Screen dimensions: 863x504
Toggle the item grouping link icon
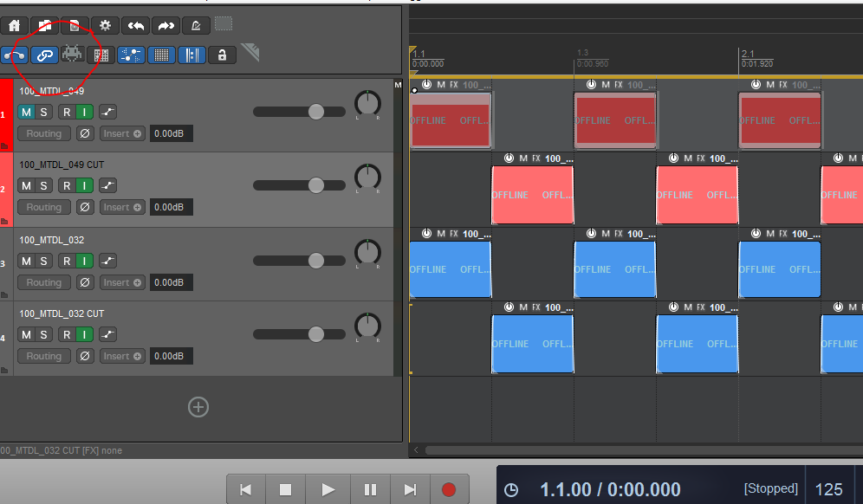click(x=44, y=55)
